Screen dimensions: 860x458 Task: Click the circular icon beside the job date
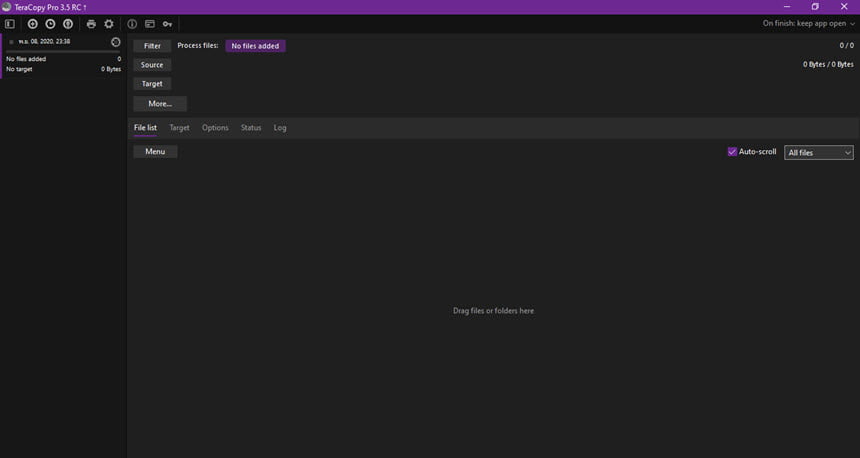point(116,42)
